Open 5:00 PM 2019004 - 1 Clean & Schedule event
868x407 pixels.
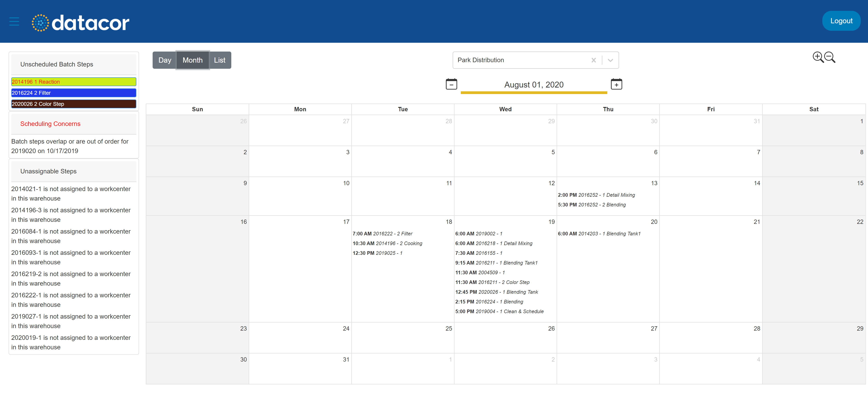pos(499,312)
